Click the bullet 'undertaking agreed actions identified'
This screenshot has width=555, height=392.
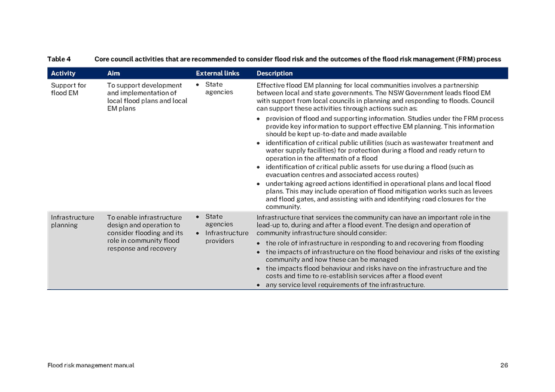(x=379, y=195)
